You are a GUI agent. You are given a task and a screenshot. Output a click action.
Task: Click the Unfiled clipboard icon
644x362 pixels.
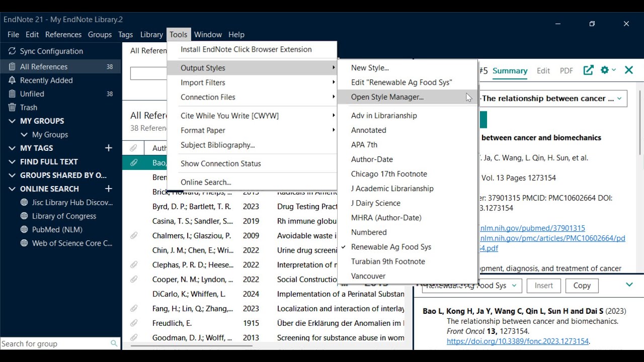click(x=12, y=94)
